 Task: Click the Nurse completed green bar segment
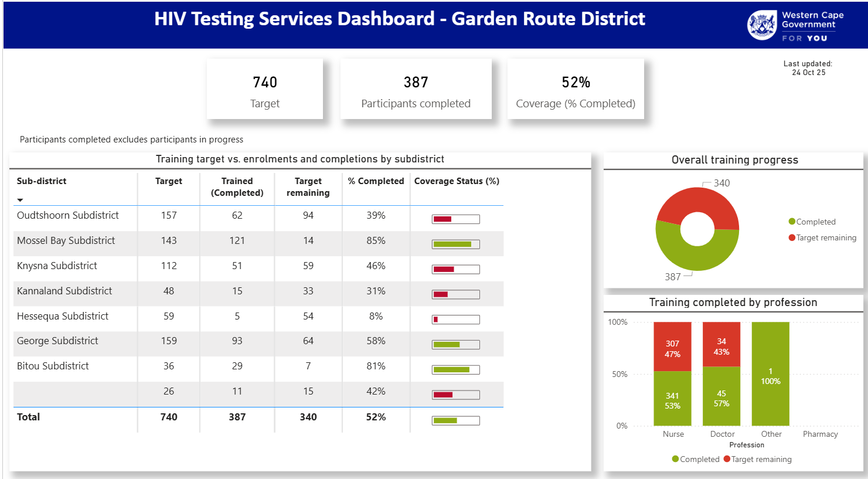point(672,399)
